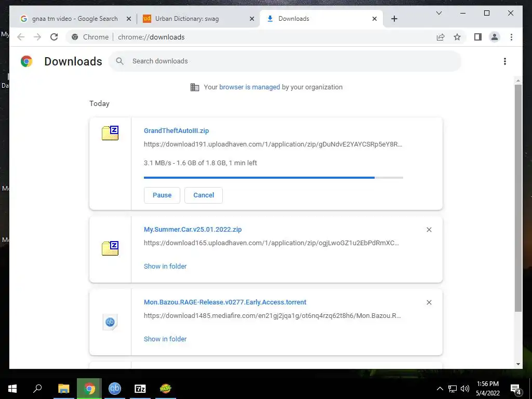Click the Chrome taskbar icon
Screen dimensions: 532x399
point(89,389)
